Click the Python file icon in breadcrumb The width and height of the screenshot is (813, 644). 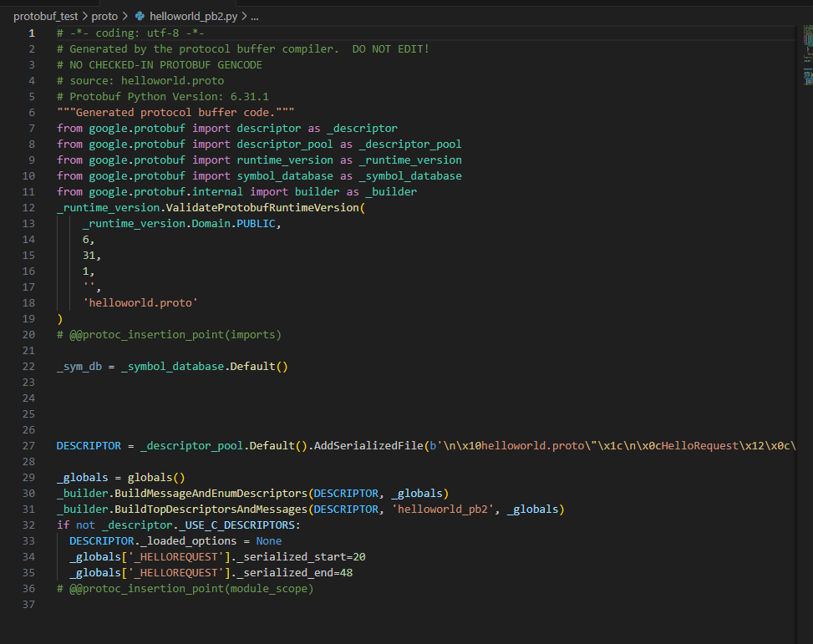pyautogui.click(x=140, y=16)
